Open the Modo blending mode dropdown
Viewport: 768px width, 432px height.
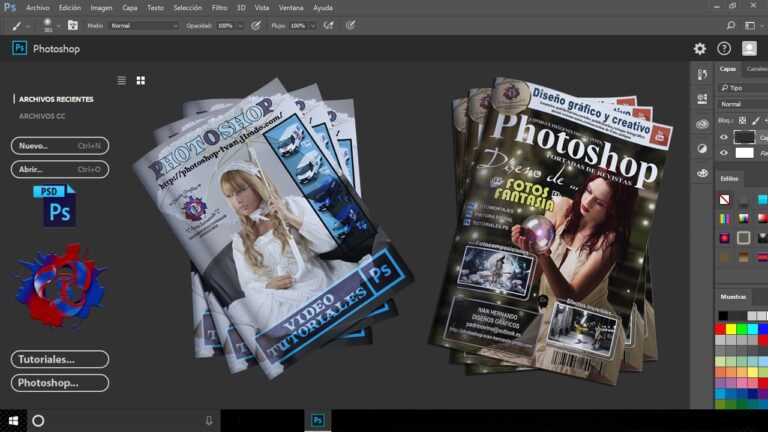144,25
